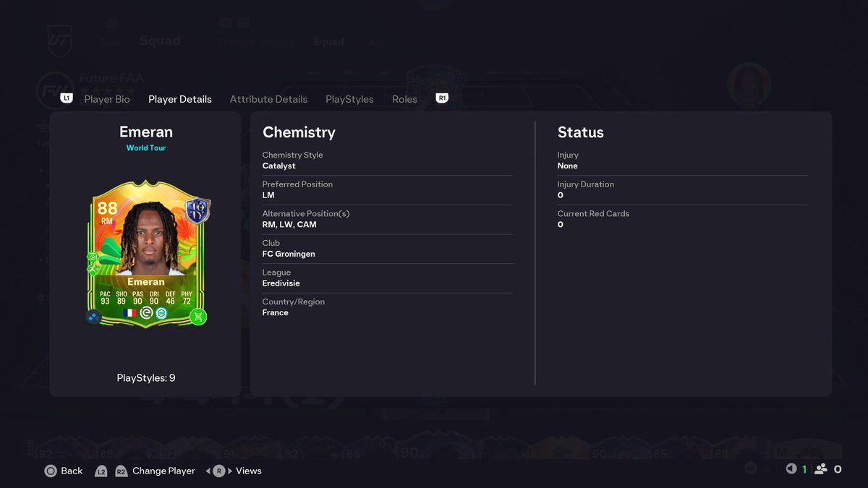Click the blue chemistry diamonds icon on the card
The image size is (868, 488).
(93, 317)
